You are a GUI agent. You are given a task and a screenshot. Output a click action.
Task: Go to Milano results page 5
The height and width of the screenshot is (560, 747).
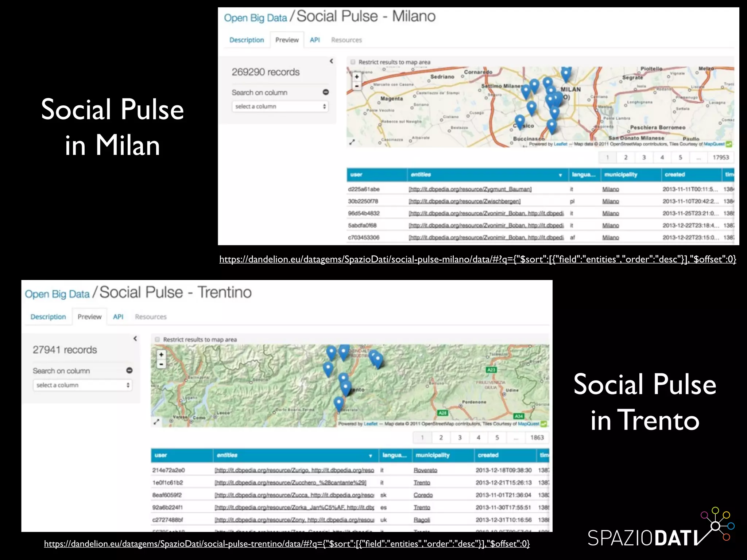pos(680,157)
